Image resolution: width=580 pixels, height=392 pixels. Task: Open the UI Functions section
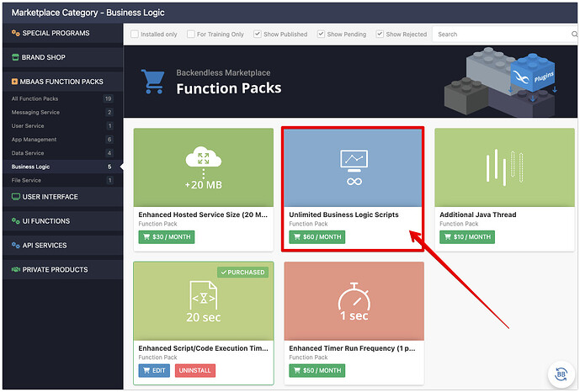point(62,221)
